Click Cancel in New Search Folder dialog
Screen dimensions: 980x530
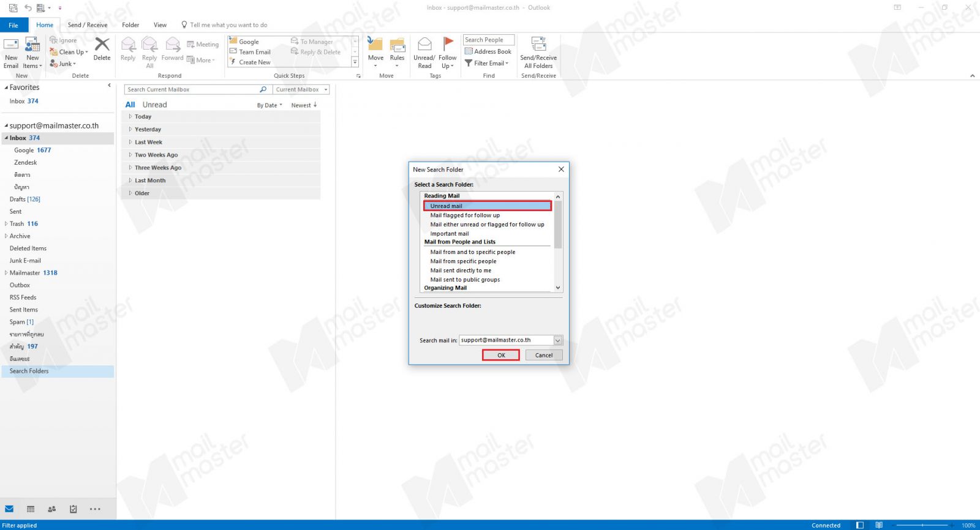[x=544, y=355]
